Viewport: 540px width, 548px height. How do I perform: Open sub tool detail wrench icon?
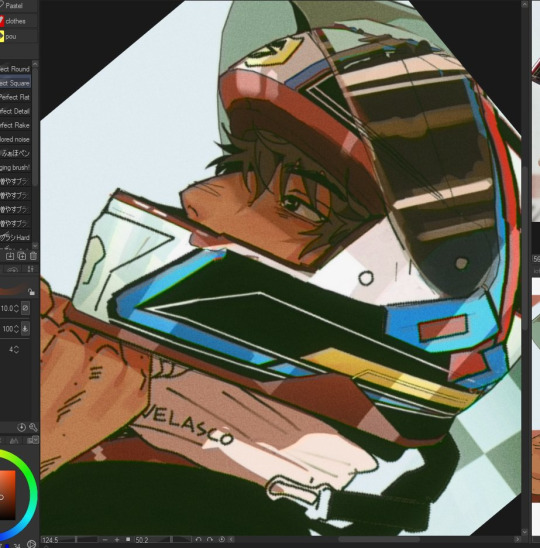(33, 427)
